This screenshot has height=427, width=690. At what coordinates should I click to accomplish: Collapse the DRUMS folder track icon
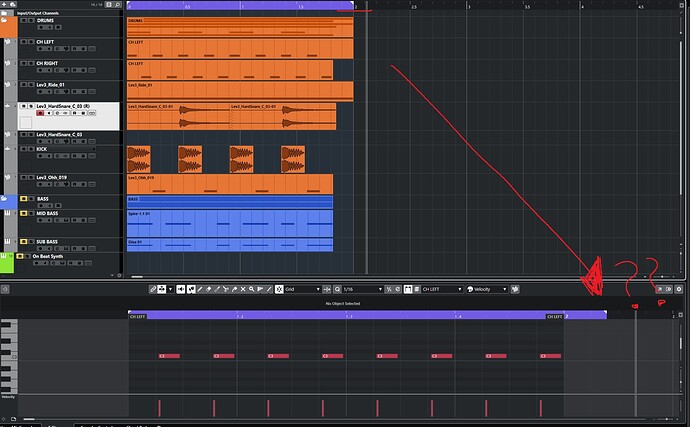click(x=4, y=20)
